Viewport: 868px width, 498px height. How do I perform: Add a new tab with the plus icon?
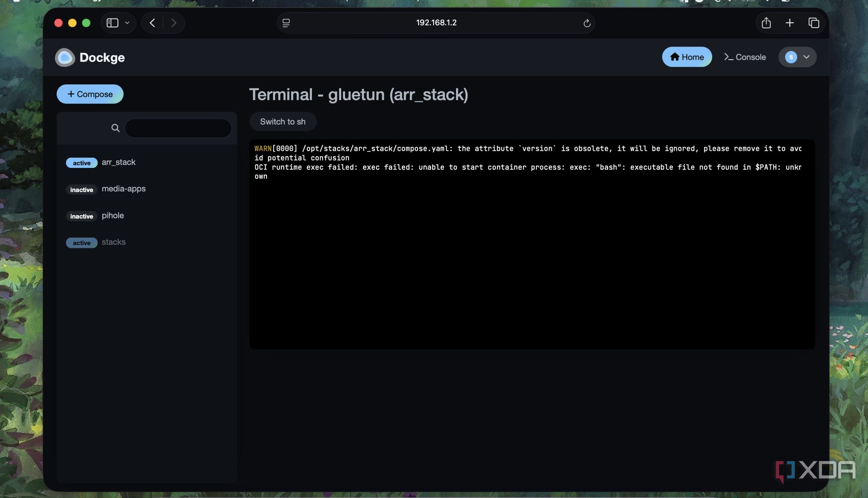click(x=789, y=23)
